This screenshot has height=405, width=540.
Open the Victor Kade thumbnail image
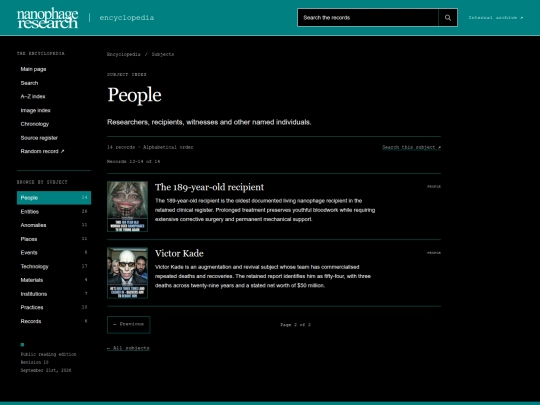pyautogui.click(x=127, y=273)
